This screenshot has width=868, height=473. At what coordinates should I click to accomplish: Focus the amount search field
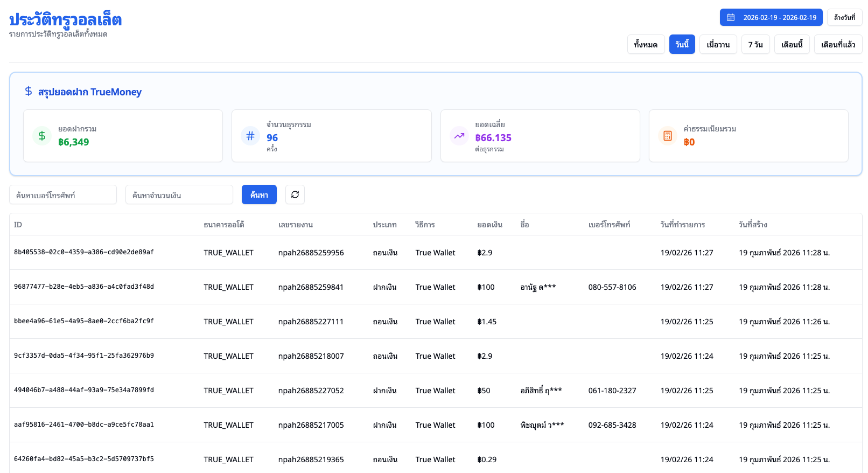point(179,194)
